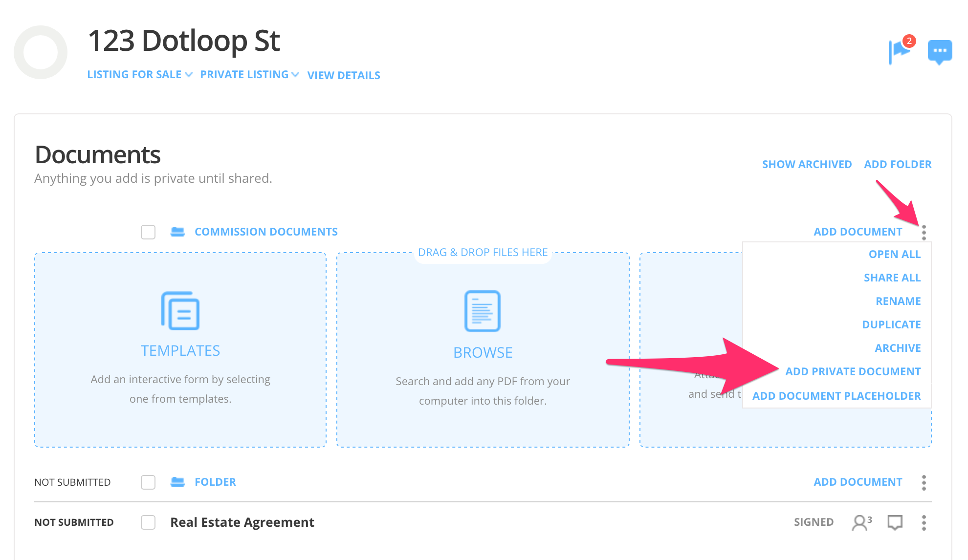
Task: Select Share All from folder menu
Action: 892,278
